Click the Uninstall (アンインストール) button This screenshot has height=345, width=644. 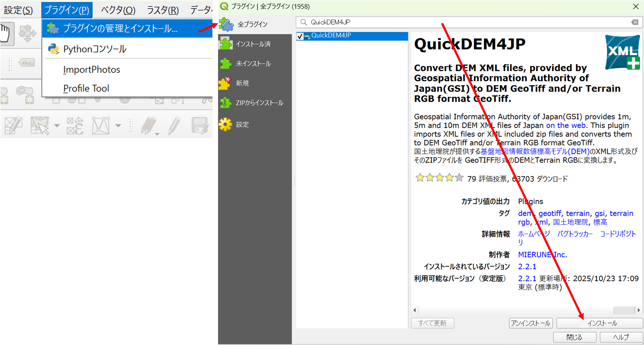[530, 323]
